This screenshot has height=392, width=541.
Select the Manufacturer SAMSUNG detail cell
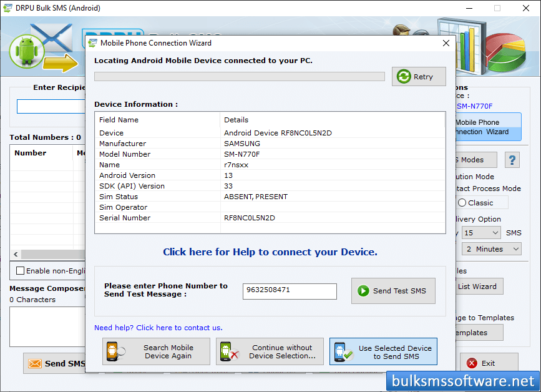click(x=242, y=144)
